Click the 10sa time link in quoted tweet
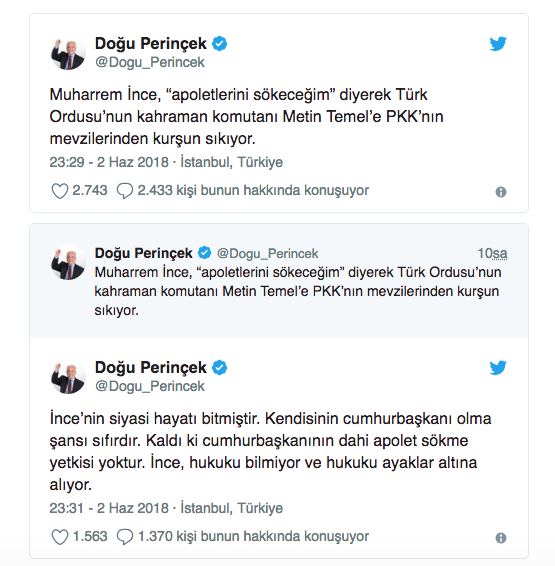 tap(493, 253)
